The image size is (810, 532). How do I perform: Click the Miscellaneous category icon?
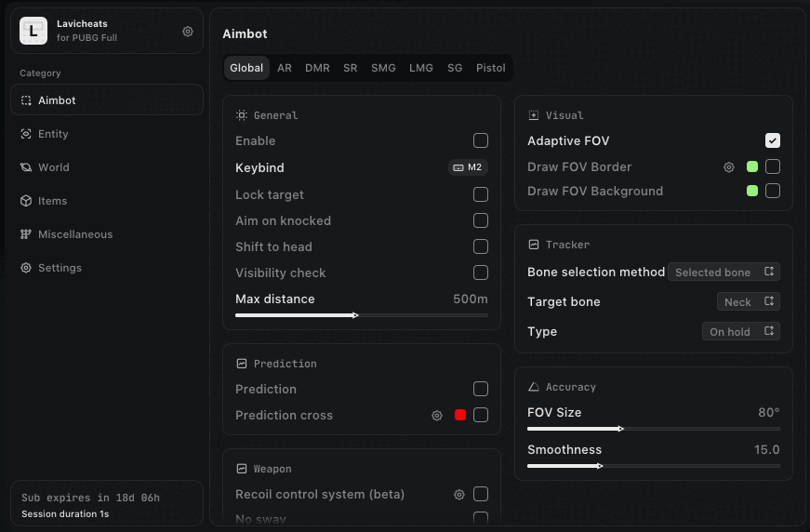[26, 234]
